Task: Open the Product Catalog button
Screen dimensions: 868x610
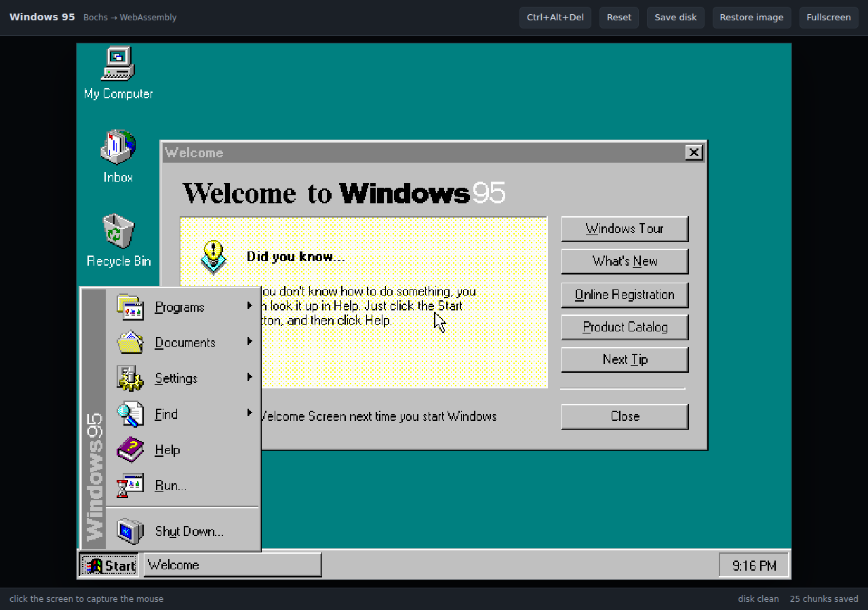Action: pyautogui.click(x=625, y=327)
